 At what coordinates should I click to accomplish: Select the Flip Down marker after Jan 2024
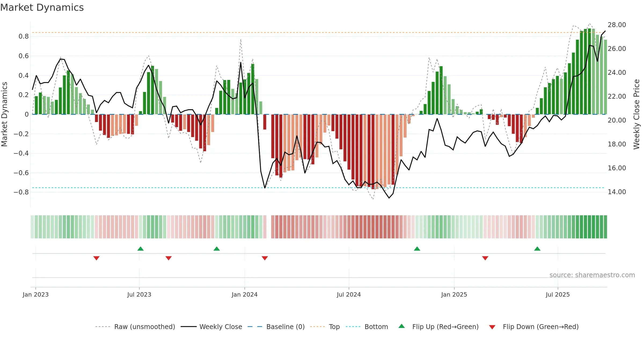coord(265,258)
